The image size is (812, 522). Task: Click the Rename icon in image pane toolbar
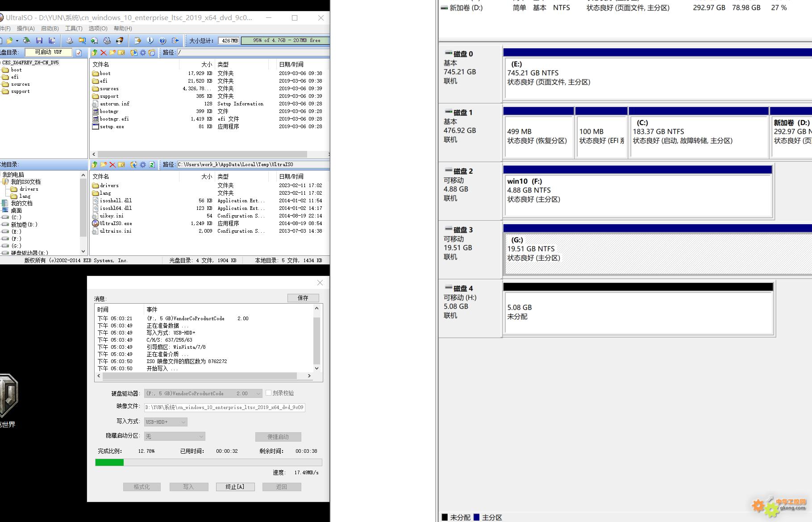click(x=121, y=53)
